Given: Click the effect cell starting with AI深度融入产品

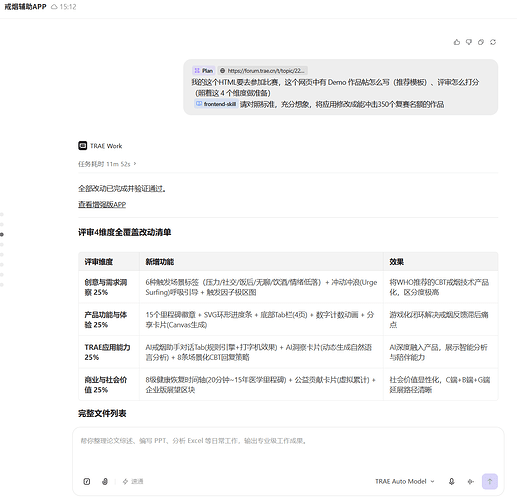Looking at the screenshot, I should coord(441,352).
